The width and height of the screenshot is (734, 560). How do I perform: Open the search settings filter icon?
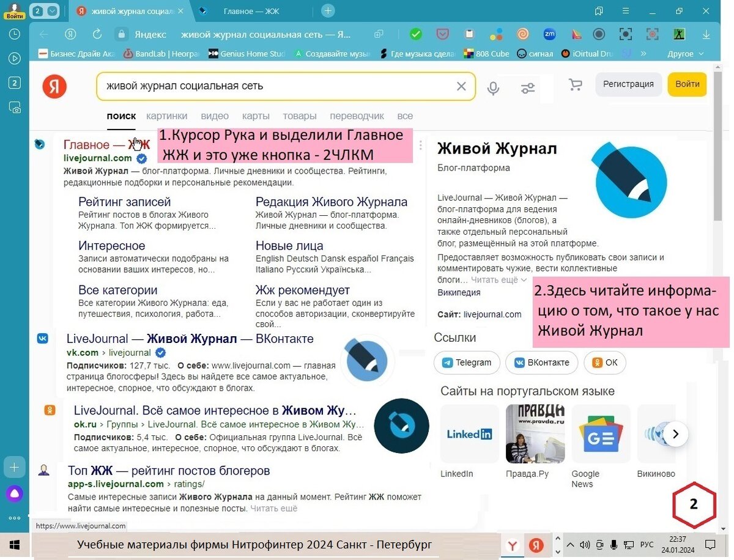(527, 87)
